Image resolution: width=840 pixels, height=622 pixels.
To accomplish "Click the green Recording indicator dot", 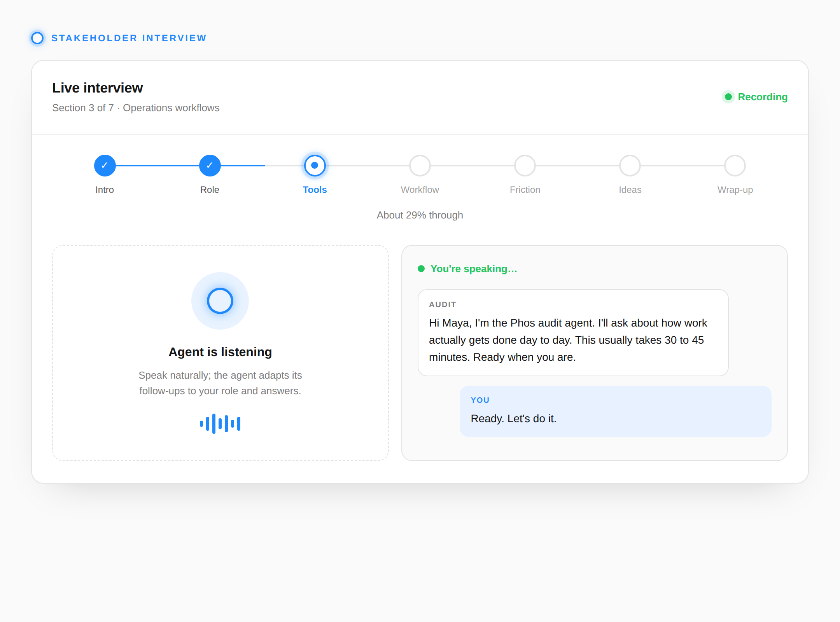I will pos(728,97).
